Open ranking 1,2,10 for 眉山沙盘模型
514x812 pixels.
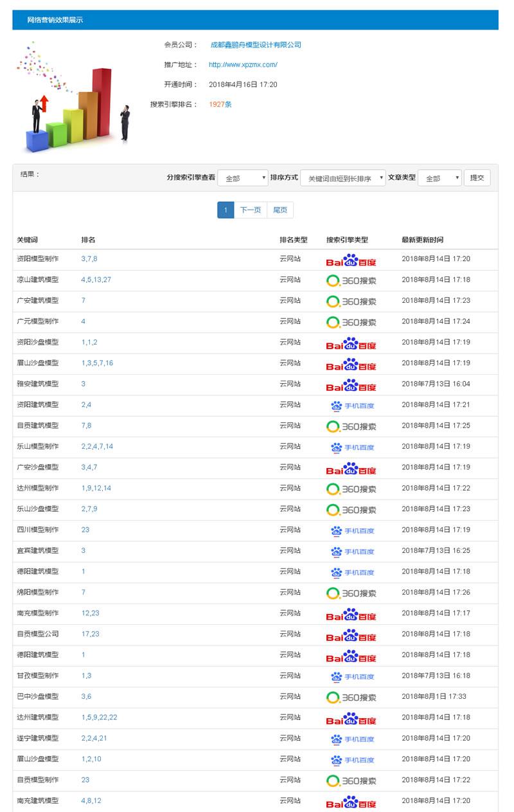[x=91, y=759]
